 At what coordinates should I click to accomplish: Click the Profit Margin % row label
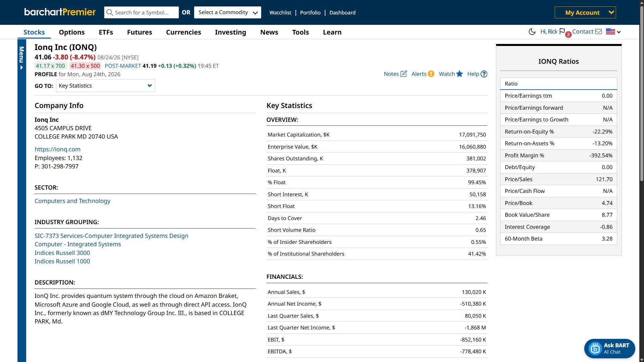(524, 155)
